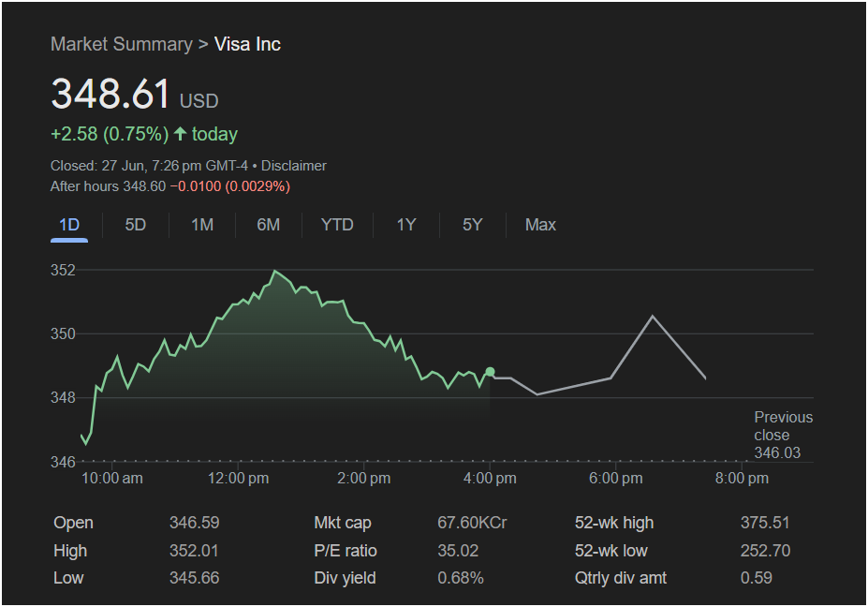Click the Visa Inc title
The width and height of the screenshot is (868, 607).
tap(247, 44)
